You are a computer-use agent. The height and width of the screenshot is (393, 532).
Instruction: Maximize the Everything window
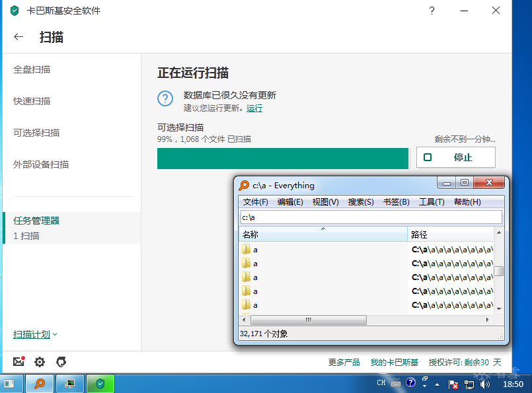464,183
